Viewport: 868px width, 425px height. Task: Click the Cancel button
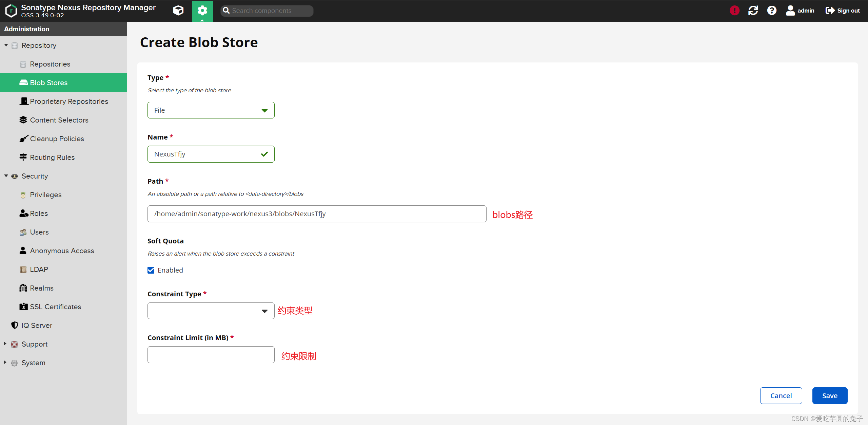click(781, 396)
